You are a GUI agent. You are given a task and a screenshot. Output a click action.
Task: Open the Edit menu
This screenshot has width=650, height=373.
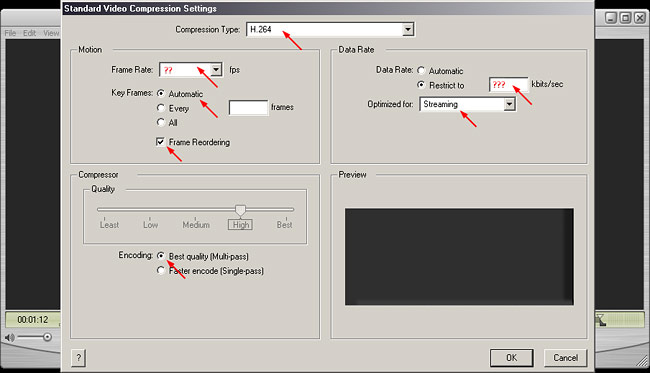click(29, 33)
